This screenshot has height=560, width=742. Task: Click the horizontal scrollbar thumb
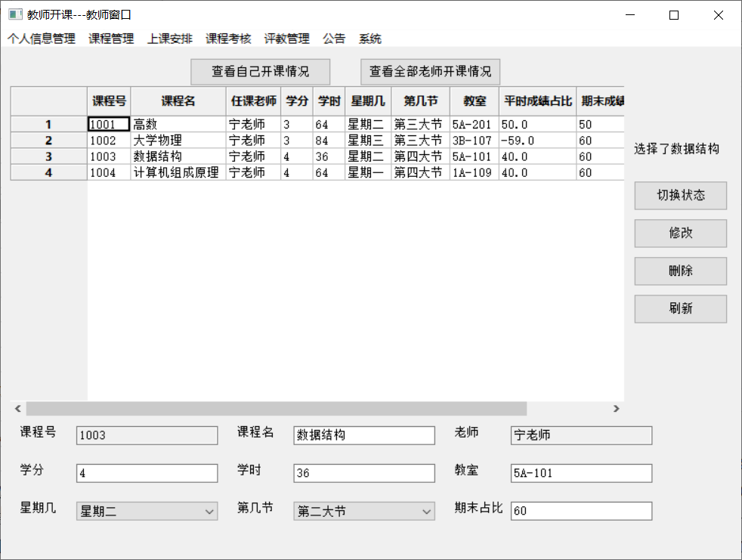click(x=277, y=409)
